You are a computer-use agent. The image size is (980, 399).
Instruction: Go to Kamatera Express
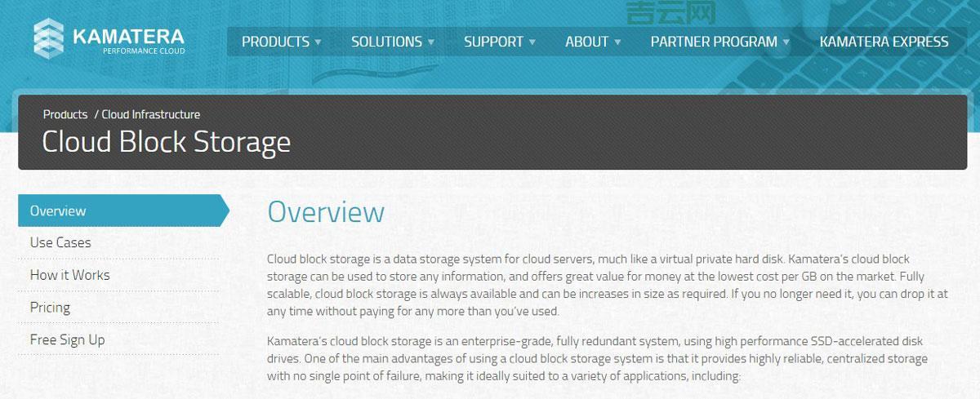(x=884, y=42)
